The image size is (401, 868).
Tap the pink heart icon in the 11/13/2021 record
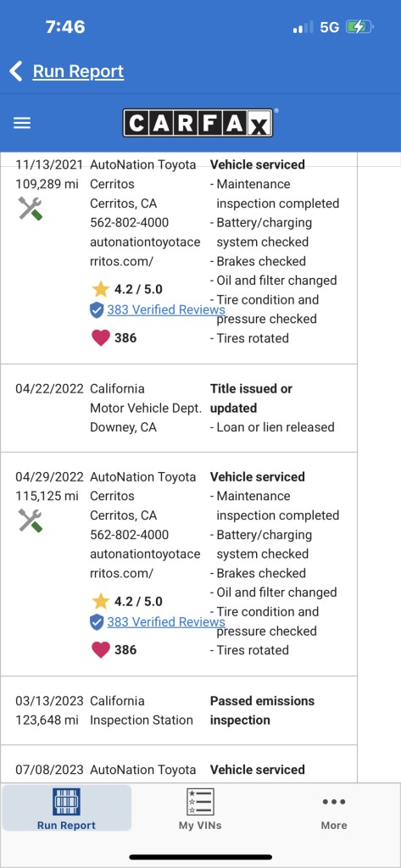(x=100, y=337)
